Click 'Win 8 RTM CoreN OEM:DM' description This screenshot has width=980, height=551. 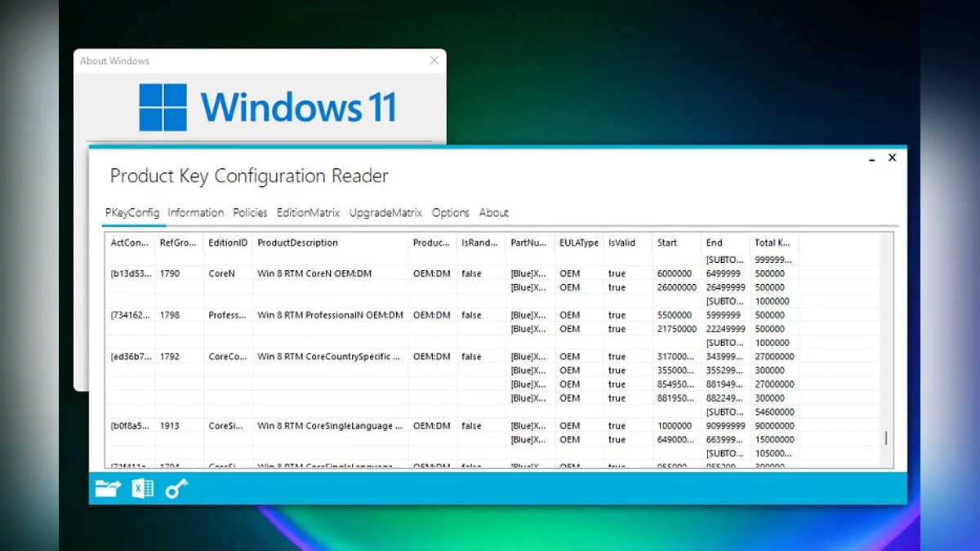pyautogui.click(x=314, y=273)
